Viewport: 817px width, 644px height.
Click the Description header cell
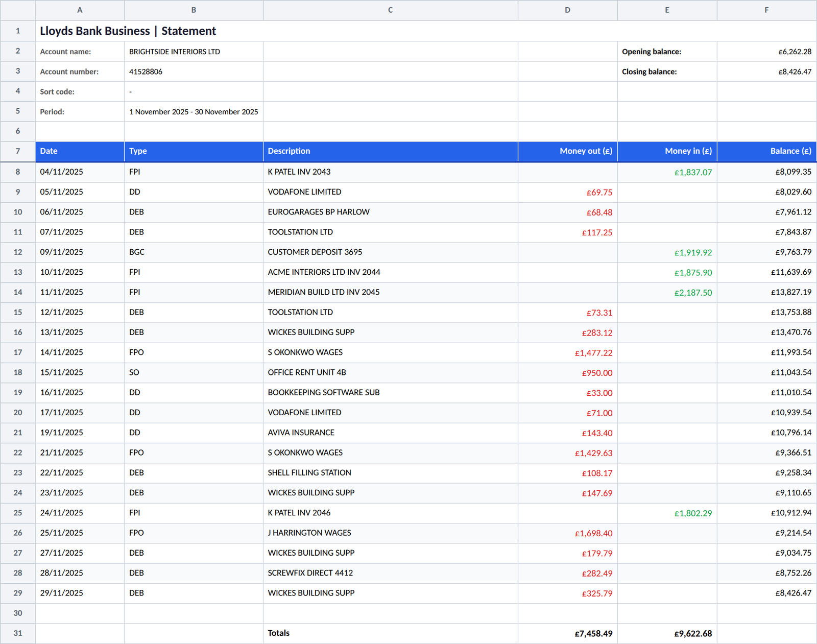pyautogui.click(x=390, y=151)
